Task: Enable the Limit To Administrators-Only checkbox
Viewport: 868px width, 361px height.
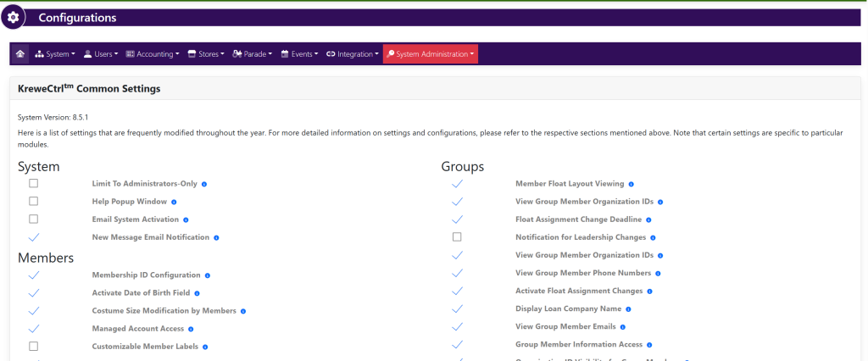Action: point(34,183)
